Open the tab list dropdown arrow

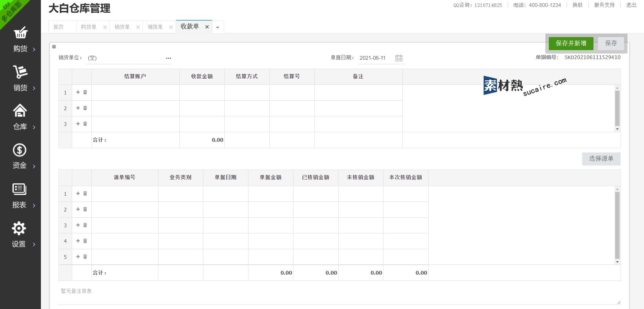[218, 27]
